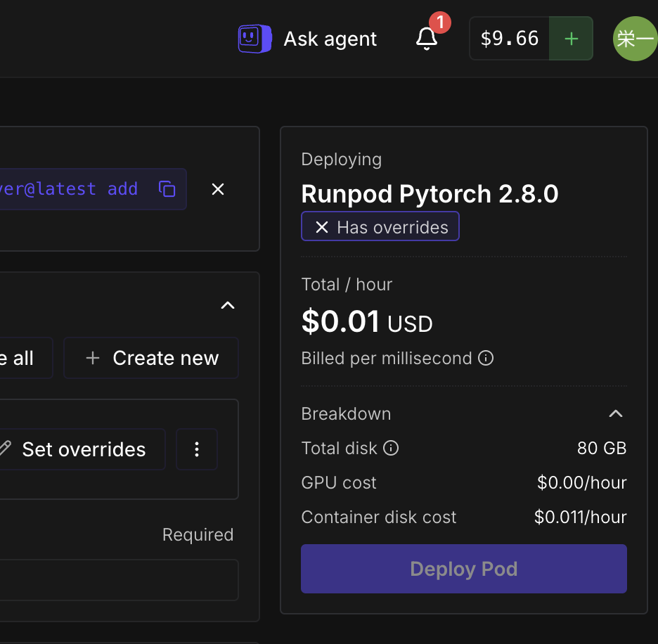Image resolution: width=658 pixels, height=644 pixels.
Task: Open the green user avatar menu
Action: click(636, 39)
